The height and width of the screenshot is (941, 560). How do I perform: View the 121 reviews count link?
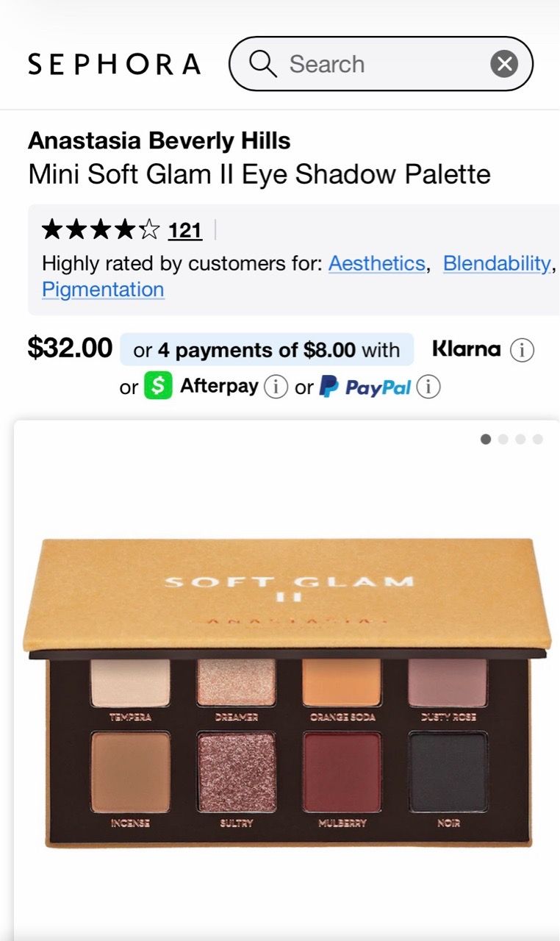[185, 231]
